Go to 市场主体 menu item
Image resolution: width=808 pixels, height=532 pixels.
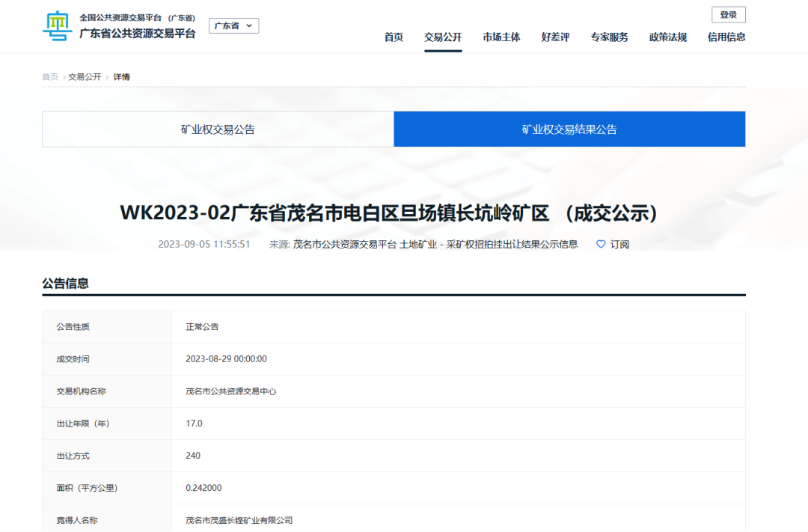pyautogui.click(x=501, y=37)
